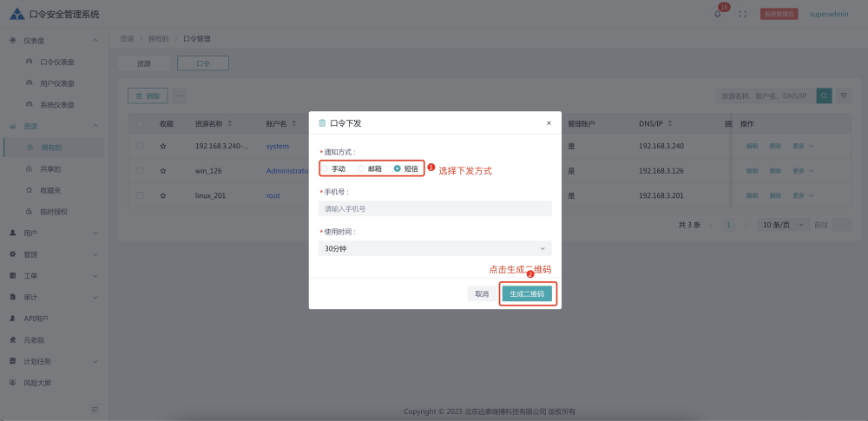Collapse sidebar using bottom menu icon
Image resolution: width=868 pixels, height=421 pixels.
point(95,408)
